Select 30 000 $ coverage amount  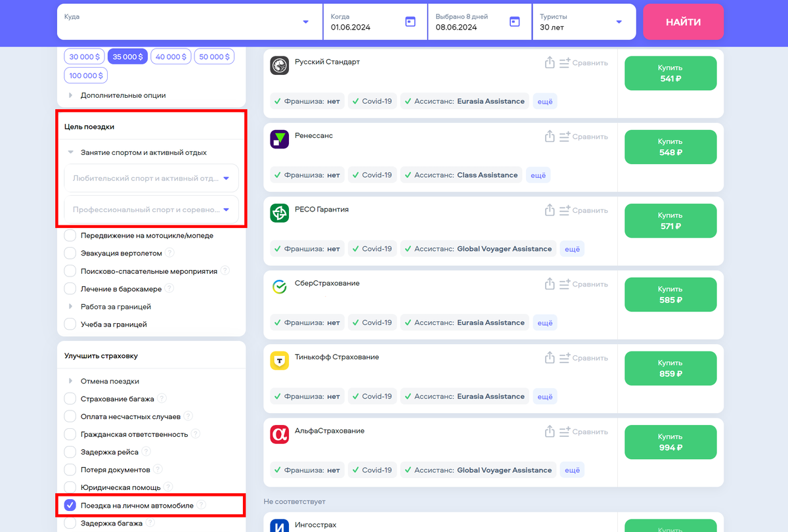click(x=85, y=56)
